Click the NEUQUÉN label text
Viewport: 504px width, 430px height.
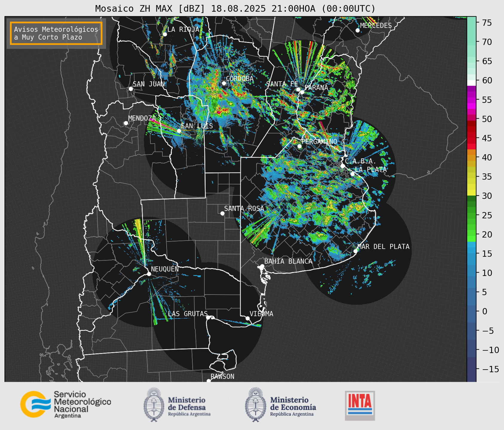pos(165,269)
